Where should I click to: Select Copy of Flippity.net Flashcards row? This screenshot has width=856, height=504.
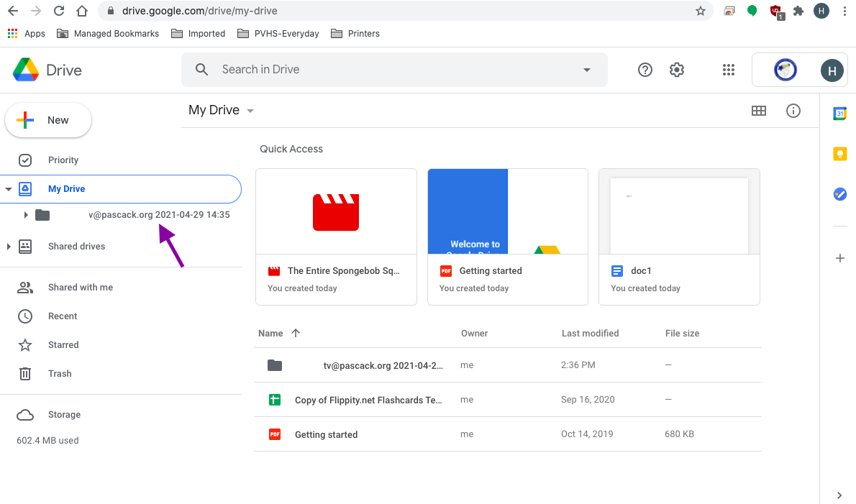click(x=508, y=400)
